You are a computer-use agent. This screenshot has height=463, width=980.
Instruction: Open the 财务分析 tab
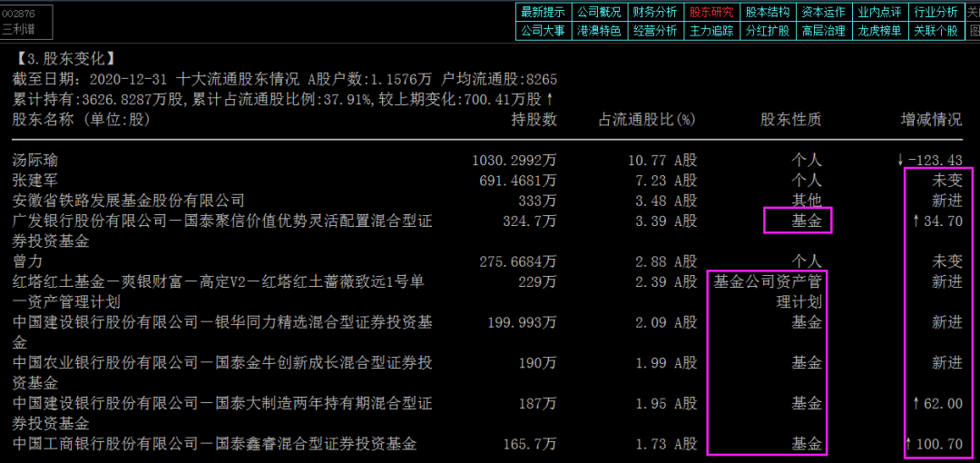pos(654,12)
